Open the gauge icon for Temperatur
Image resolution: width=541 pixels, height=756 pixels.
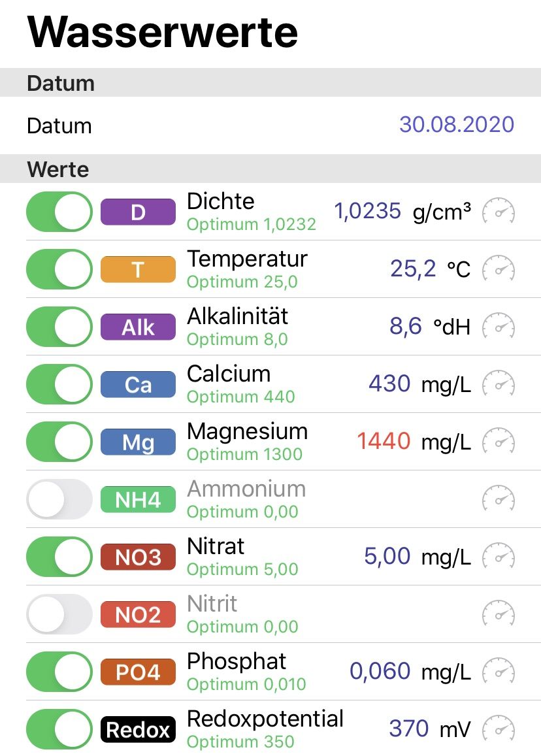coord(499,269)
